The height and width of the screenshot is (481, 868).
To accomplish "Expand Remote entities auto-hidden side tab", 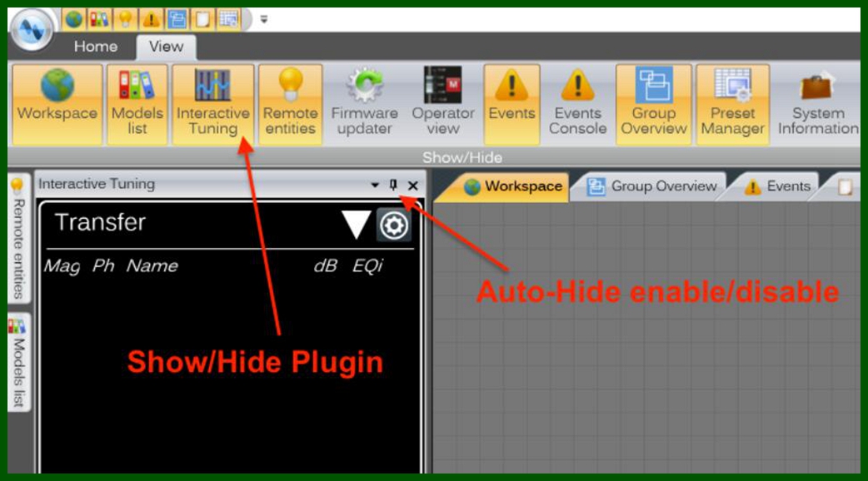I will coord(18,239).
